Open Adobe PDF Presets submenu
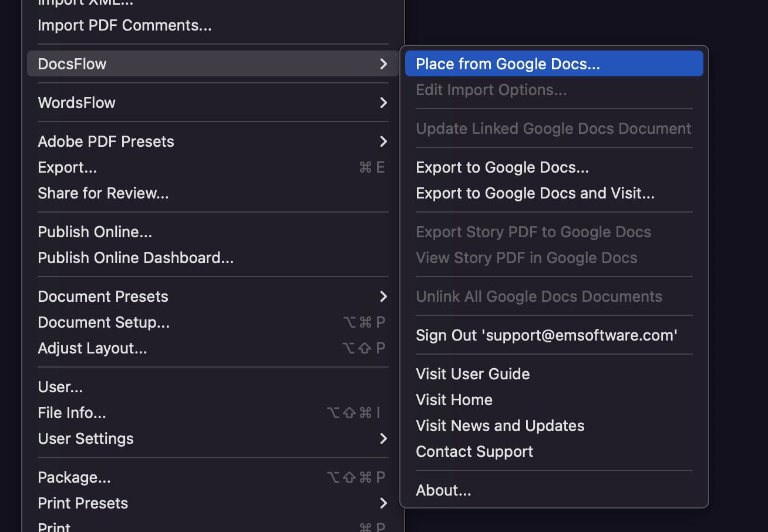 tap(213, 142)
